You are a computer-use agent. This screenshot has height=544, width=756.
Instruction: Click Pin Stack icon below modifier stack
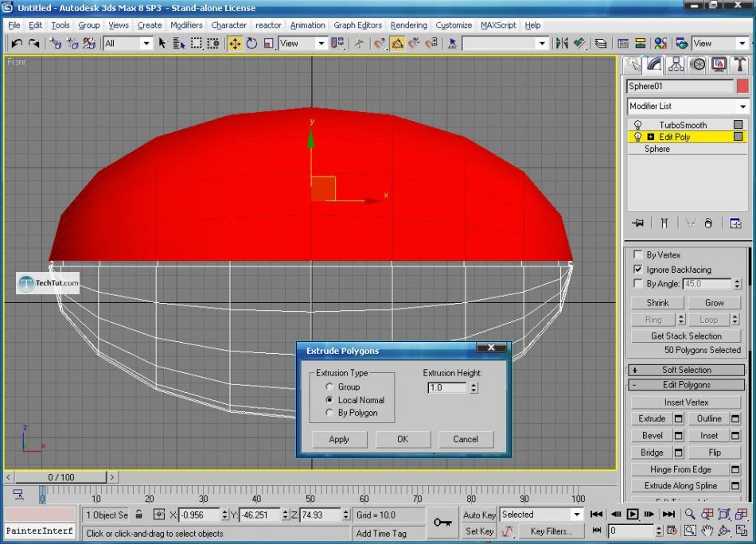(638, 223)
